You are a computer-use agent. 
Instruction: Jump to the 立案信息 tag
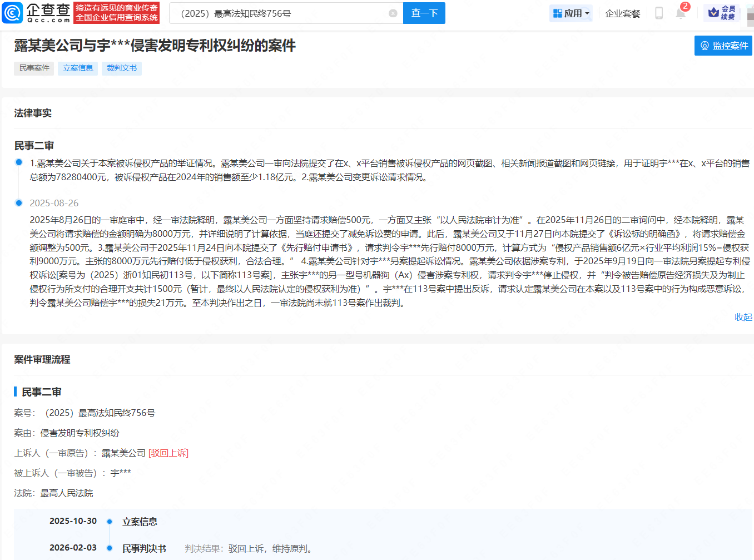point(78,68)
